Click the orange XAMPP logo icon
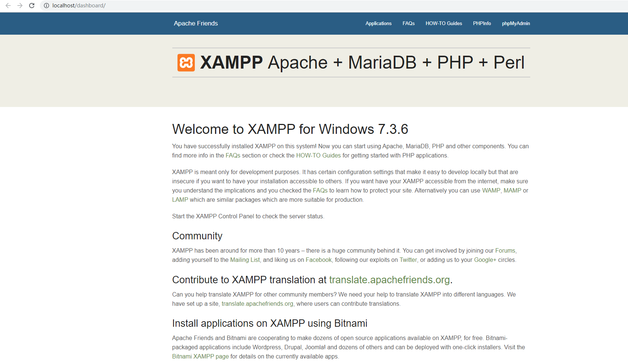Screen dimensions: 628x364 click(186, 63)
